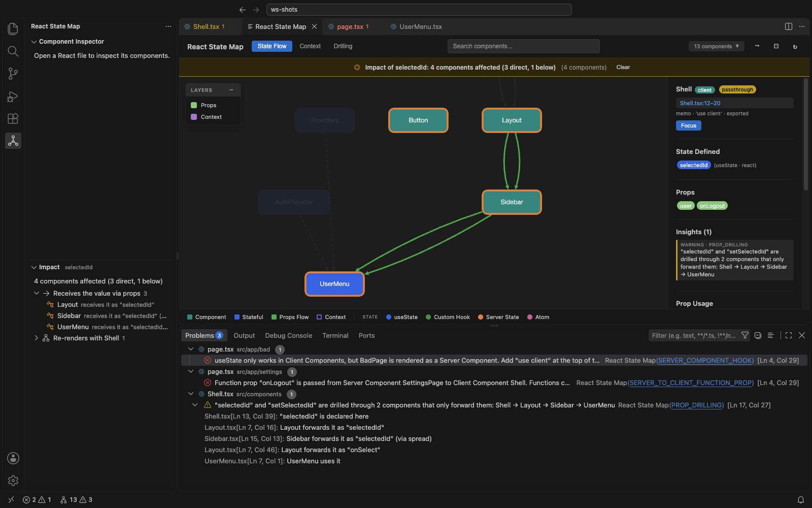Switch to the Terminal panel tab
Screen dimensions: 812x508
coord(335,335)
